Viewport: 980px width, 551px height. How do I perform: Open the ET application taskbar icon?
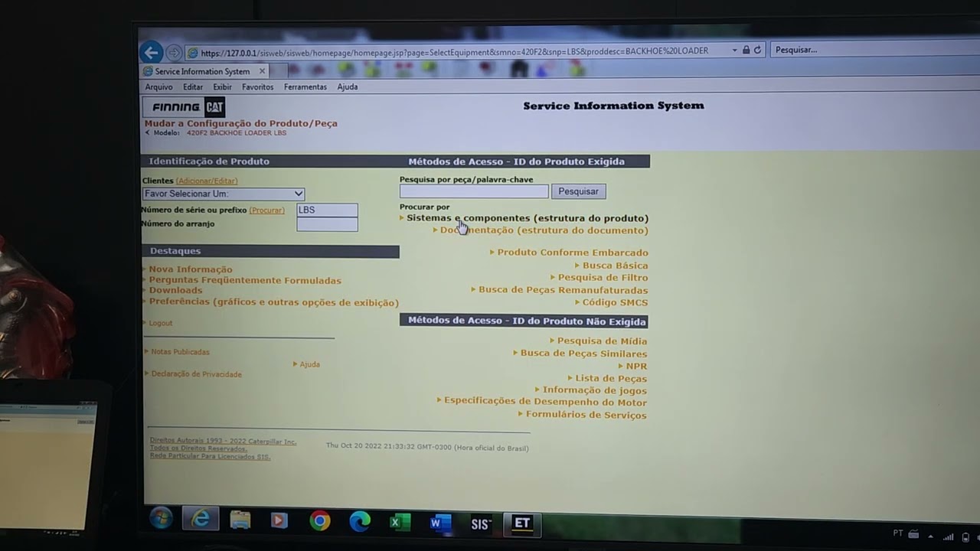coord(522,523)
